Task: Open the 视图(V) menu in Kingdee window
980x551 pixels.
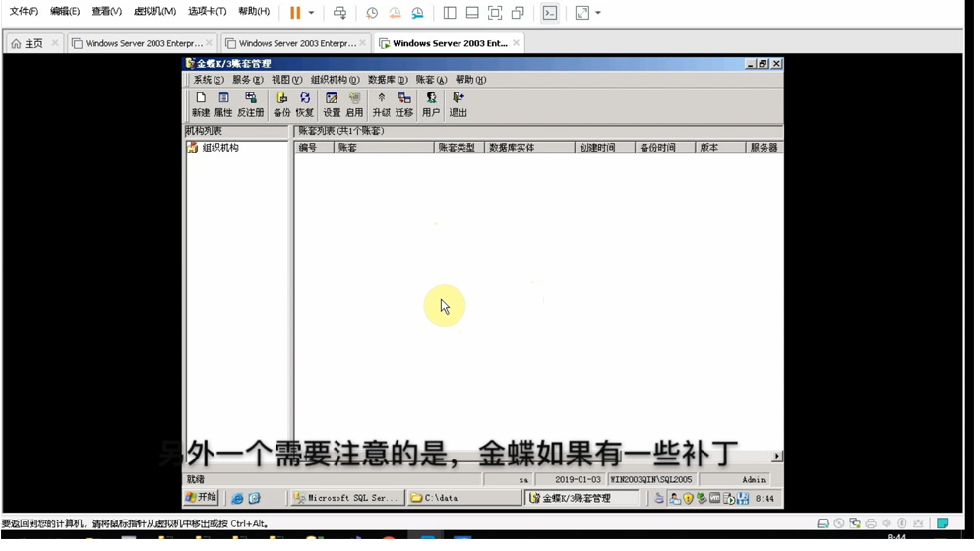Action: point(286,80)
